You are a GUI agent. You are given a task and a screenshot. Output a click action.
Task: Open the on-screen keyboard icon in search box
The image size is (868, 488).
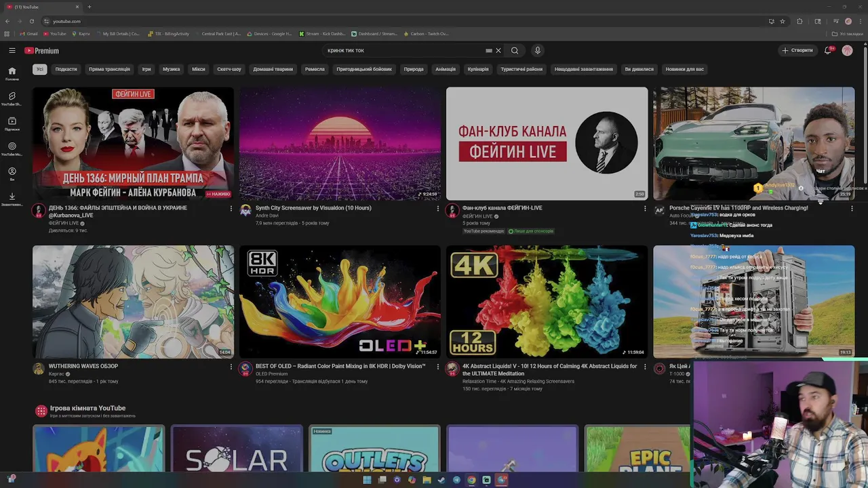[489, 50]
